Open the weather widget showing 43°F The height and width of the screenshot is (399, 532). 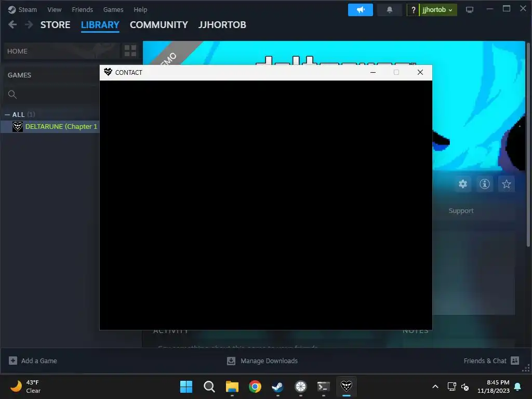pyautogui.click(x=25, y=386)
